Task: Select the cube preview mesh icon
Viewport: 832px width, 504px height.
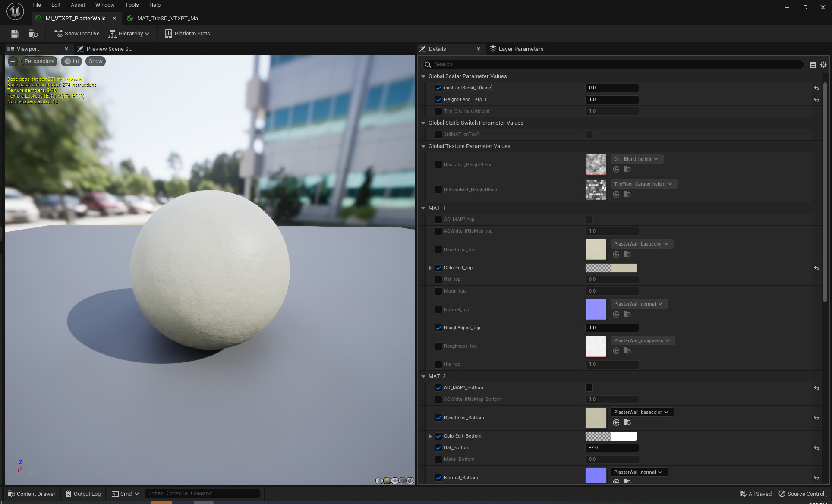Action: 403,480
